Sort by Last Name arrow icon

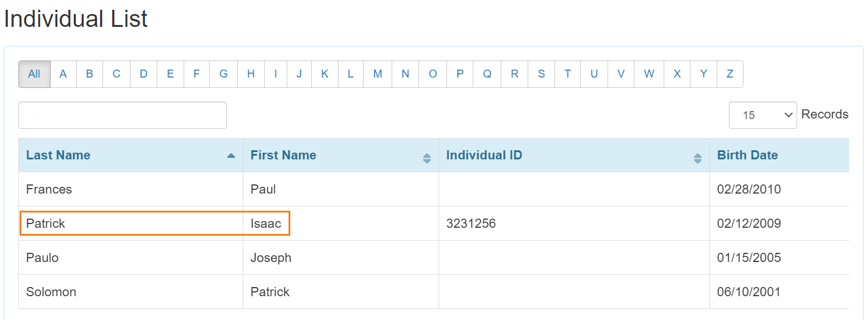coord(231,156)
